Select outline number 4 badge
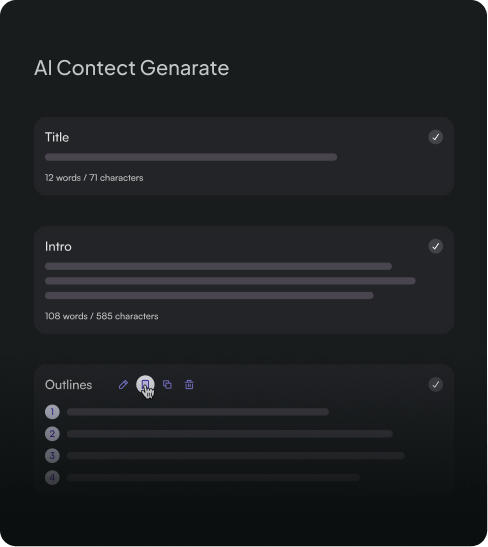488x547 pixels. point(52,478)
